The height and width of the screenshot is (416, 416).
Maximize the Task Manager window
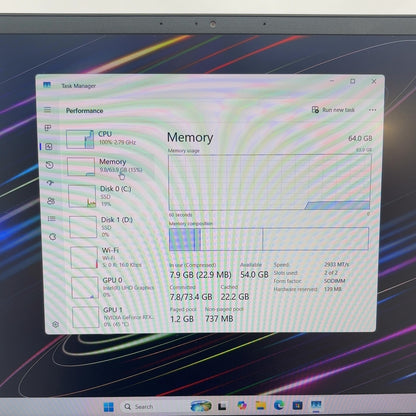353,81
